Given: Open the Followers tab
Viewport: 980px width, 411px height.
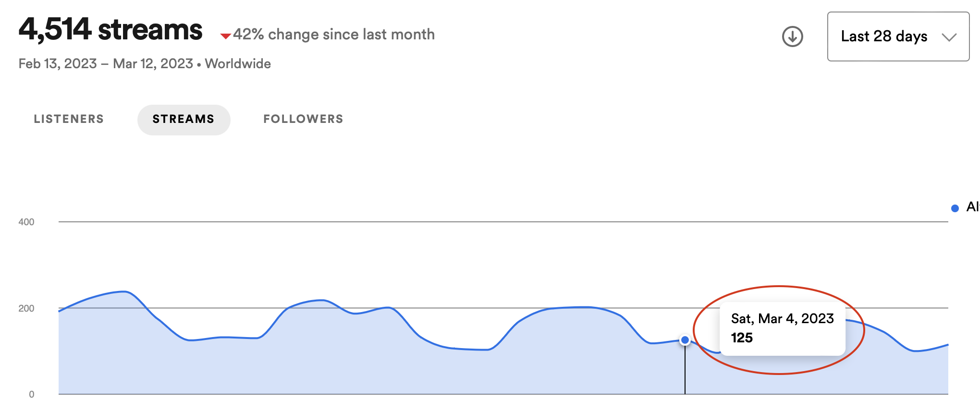Looking at the screenshot, I should click(x=303, y=119).
